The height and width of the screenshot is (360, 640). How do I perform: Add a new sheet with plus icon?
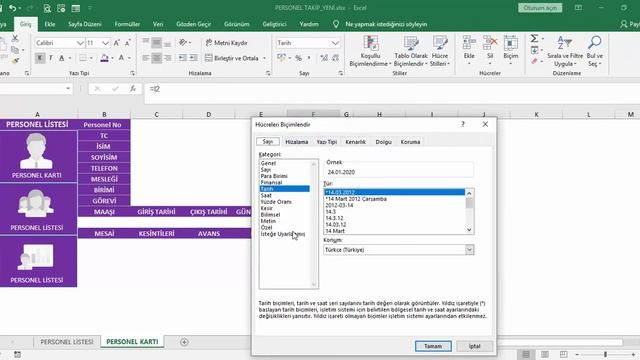[x=184, y=342]
